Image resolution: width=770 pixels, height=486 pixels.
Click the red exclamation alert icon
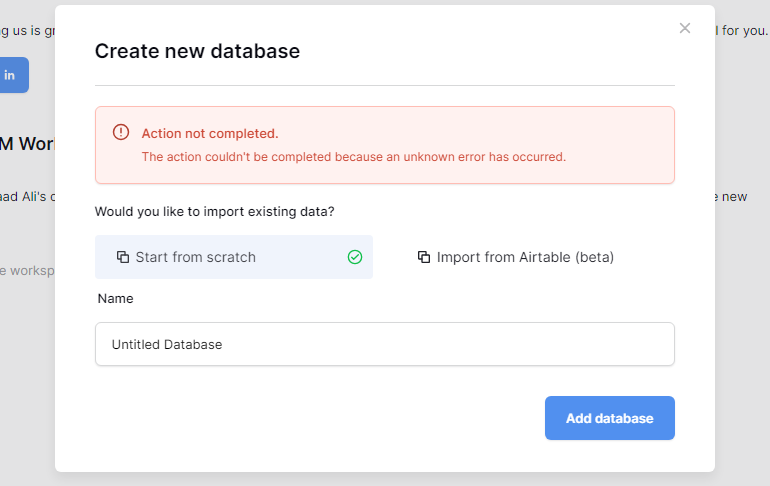(x=121, y=132)
